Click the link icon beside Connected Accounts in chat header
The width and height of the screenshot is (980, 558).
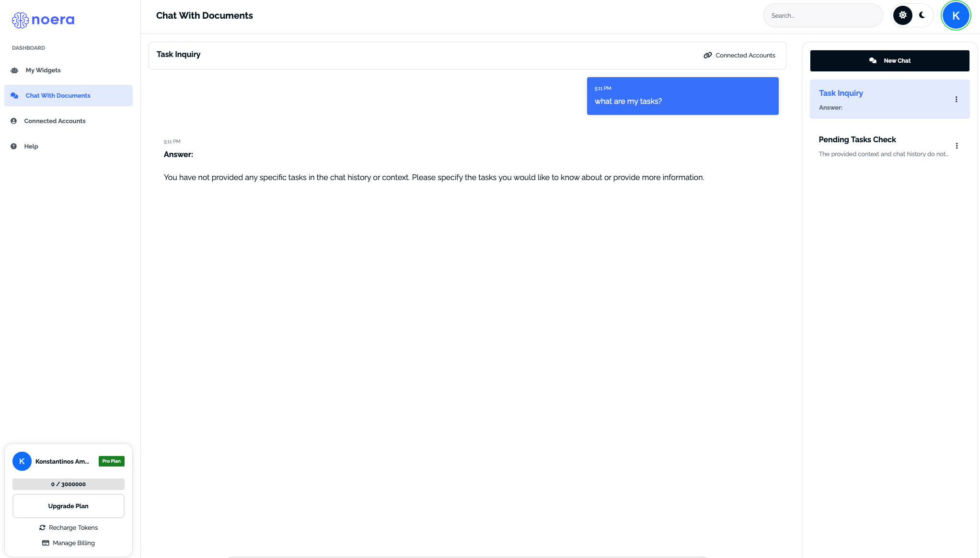(x=708, y=55)
